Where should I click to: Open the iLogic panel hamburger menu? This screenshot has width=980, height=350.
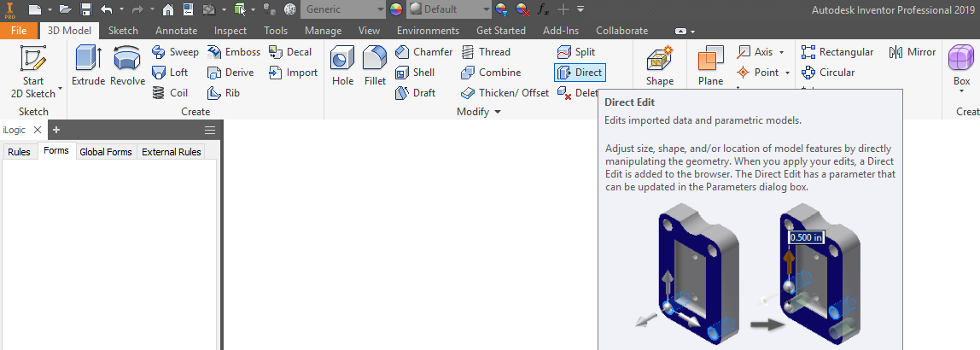pos(210,130)
